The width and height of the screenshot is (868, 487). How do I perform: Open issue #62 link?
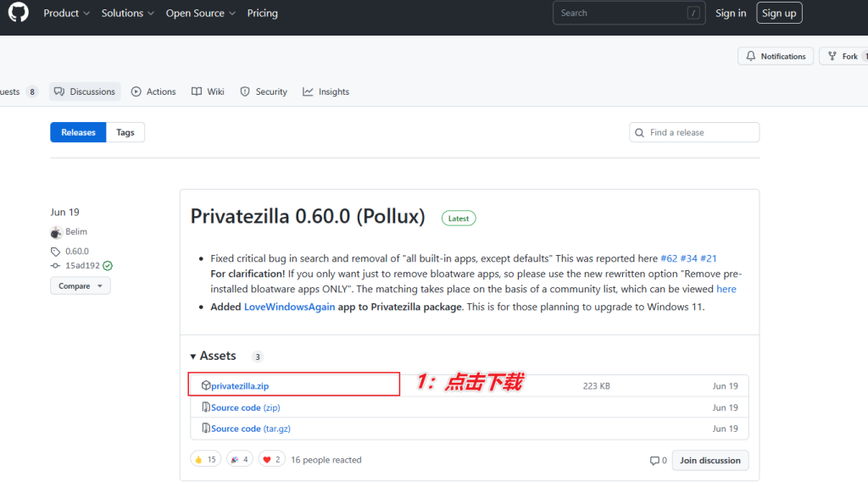point(669,258)
